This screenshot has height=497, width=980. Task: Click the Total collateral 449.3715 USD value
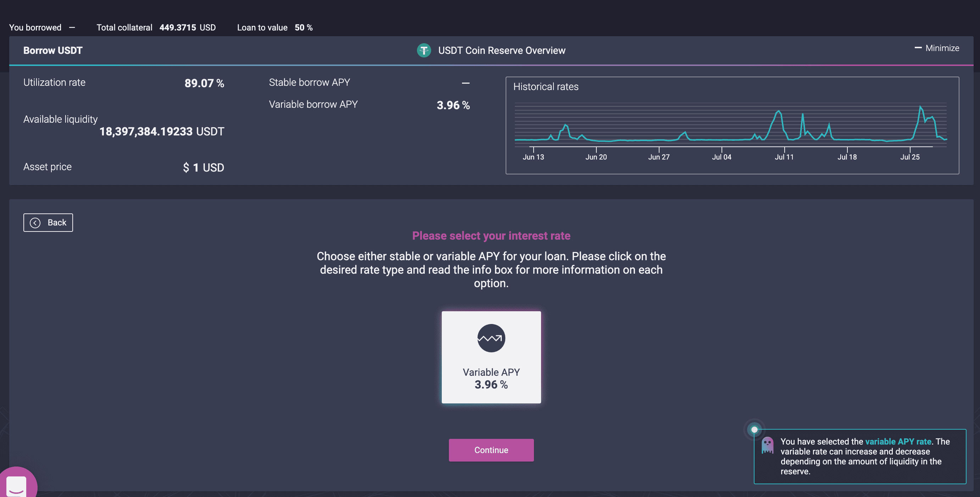(x=188, y=27)
